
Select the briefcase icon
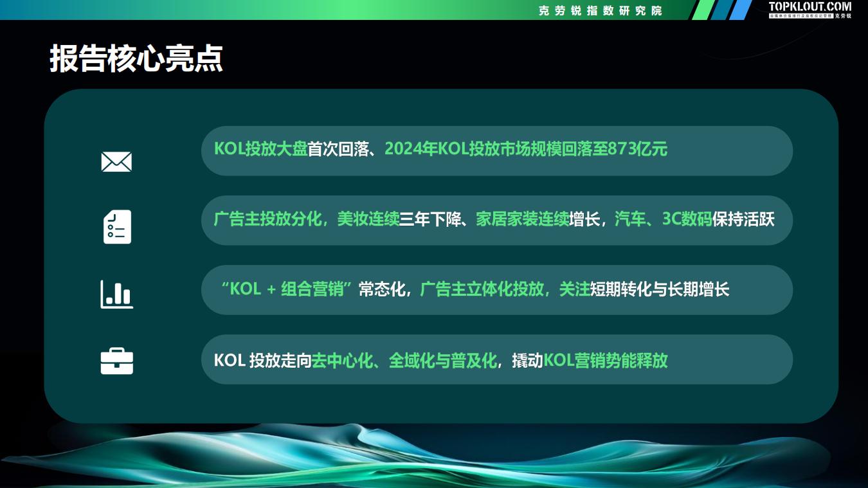click(116, 361)
